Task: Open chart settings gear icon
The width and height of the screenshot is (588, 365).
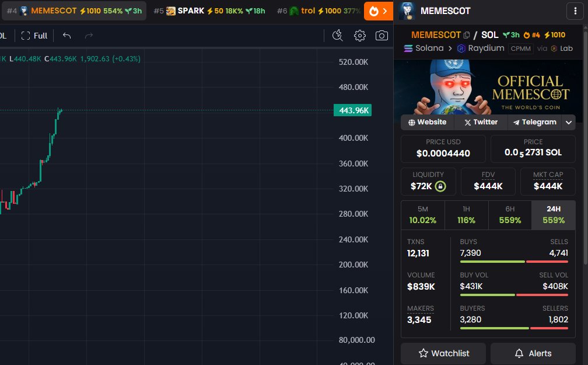Action: pos(359,36)
